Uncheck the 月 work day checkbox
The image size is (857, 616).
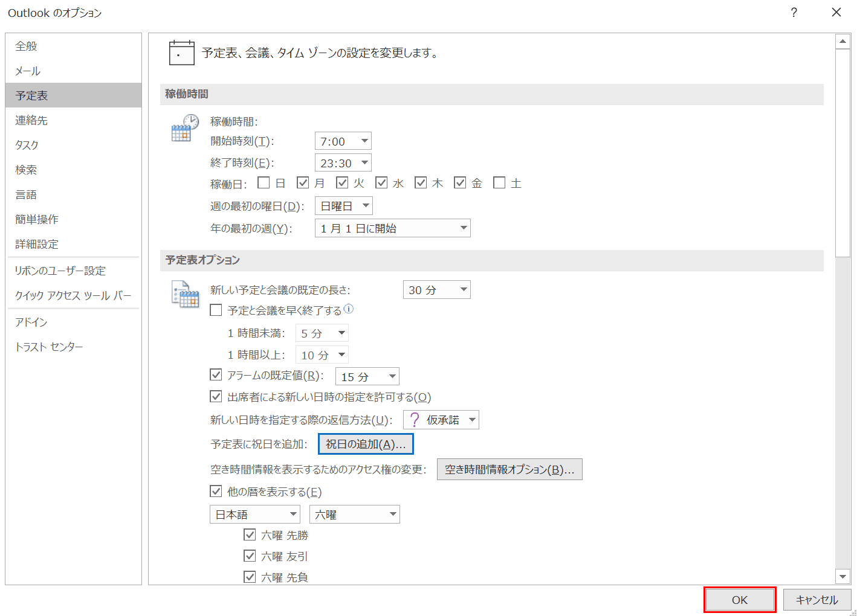(303, 182)
